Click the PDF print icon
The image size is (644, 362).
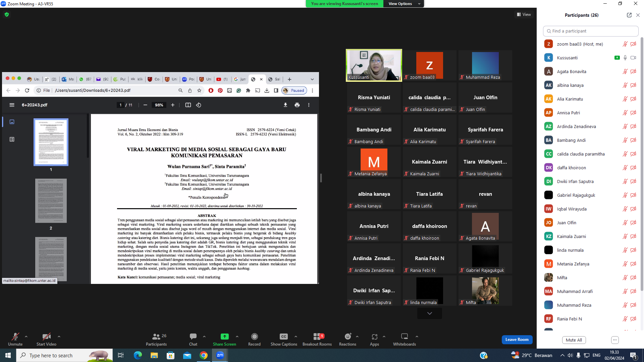(297, 105)
